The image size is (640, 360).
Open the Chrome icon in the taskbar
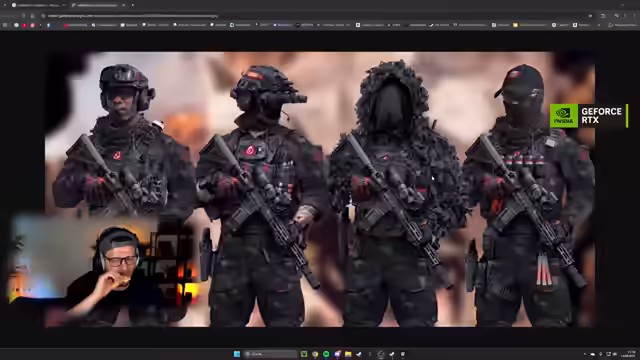point(315,354)
